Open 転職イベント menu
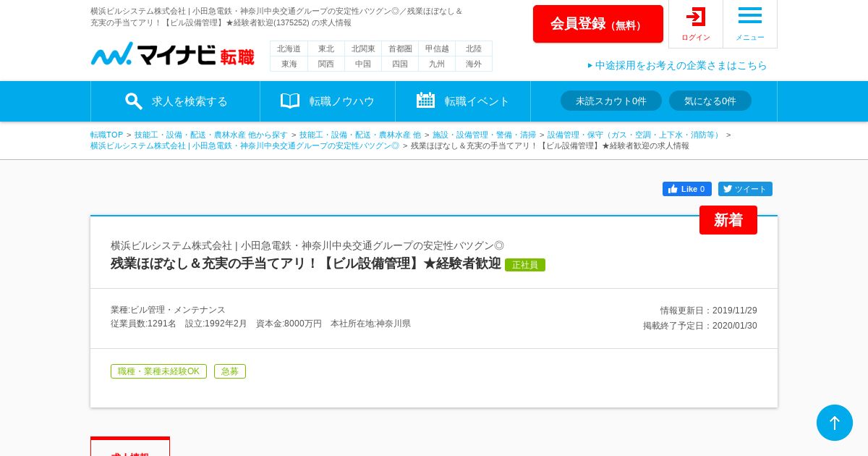 463,101
